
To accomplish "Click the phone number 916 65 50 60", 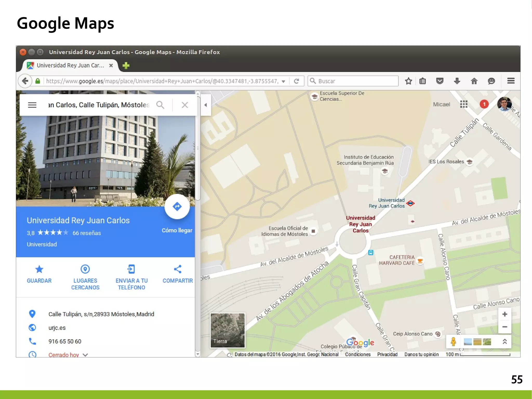I will 65,341.
